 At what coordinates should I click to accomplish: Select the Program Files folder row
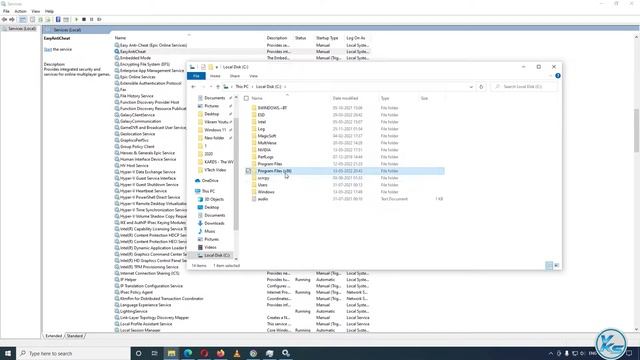[344, 164]
